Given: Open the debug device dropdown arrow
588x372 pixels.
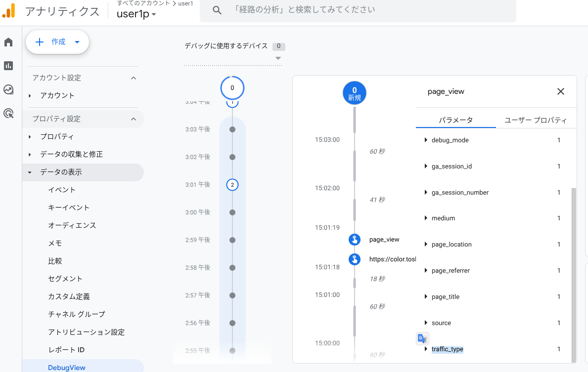Looking at the screenshot, I should coord(278,58).
